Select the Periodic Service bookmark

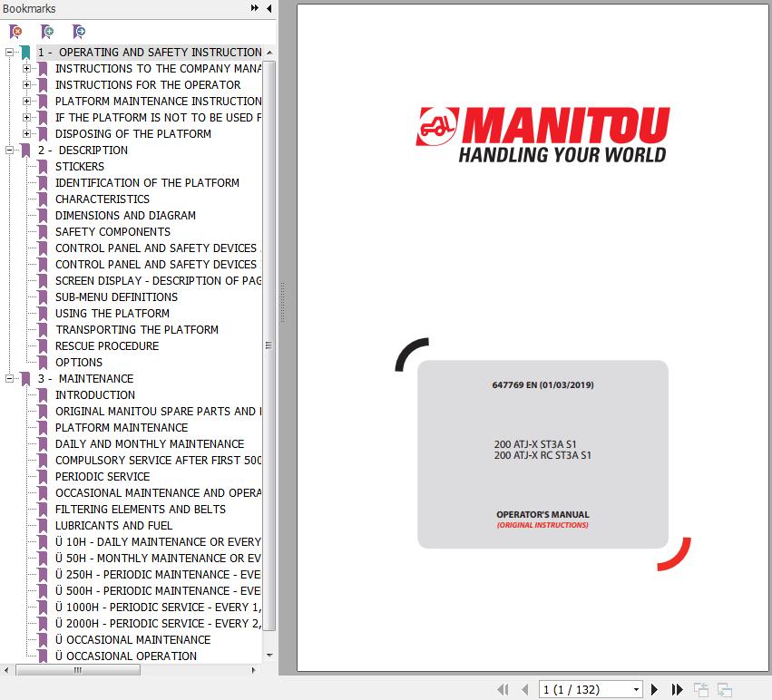click(103, 476)
